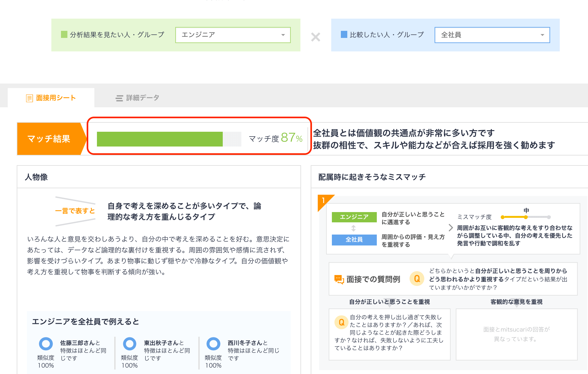Click the orange speech bubble beside 面接での質問例
The width and height of the screenshot is (588, 374).
click(x=339, y=279)
